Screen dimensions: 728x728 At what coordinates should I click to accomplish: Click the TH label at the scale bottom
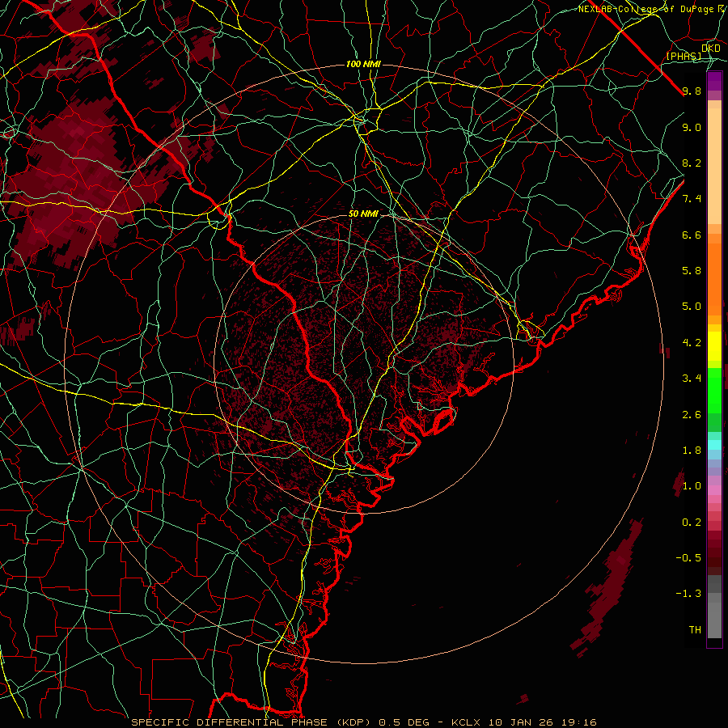695,630
